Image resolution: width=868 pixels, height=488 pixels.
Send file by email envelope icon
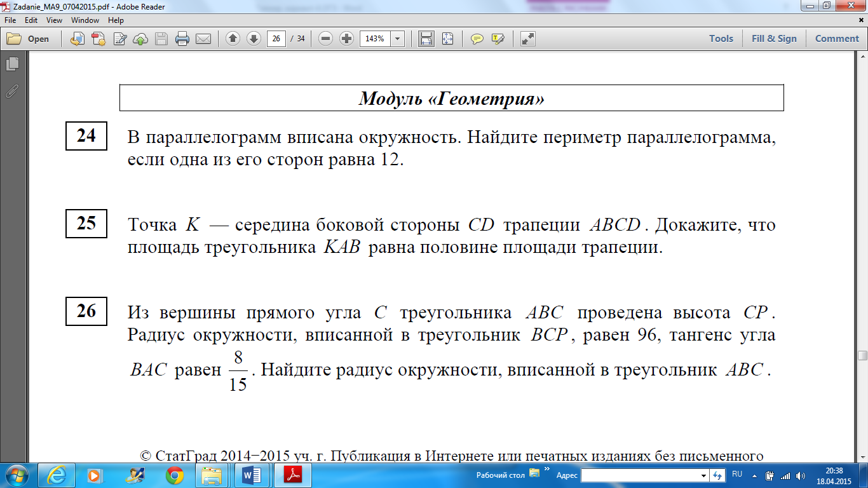click(x=203, y=39)
